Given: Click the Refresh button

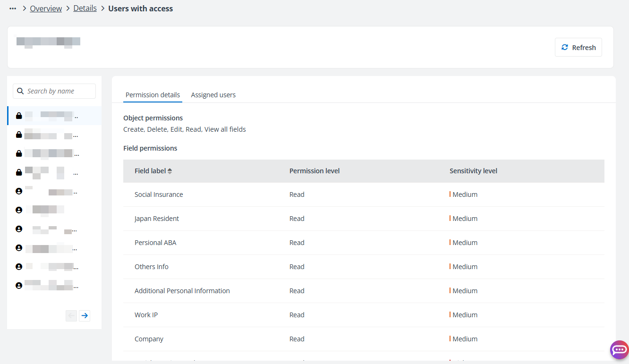Looking at the screenshot, I should click(578, 47).
